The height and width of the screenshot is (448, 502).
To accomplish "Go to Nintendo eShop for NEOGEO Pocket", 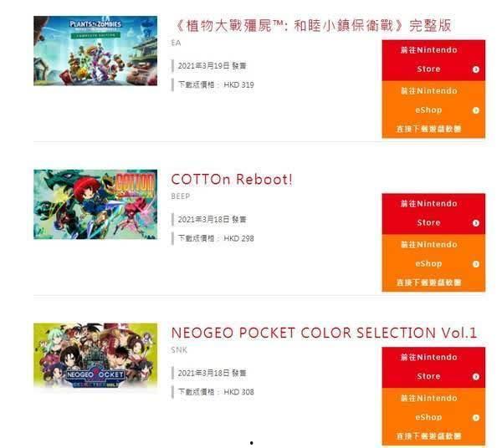I will tap(433, 417).
